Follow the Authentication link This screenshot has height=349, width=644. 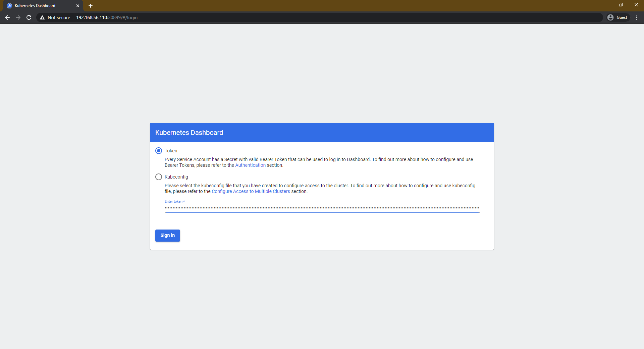click(250, 165)
